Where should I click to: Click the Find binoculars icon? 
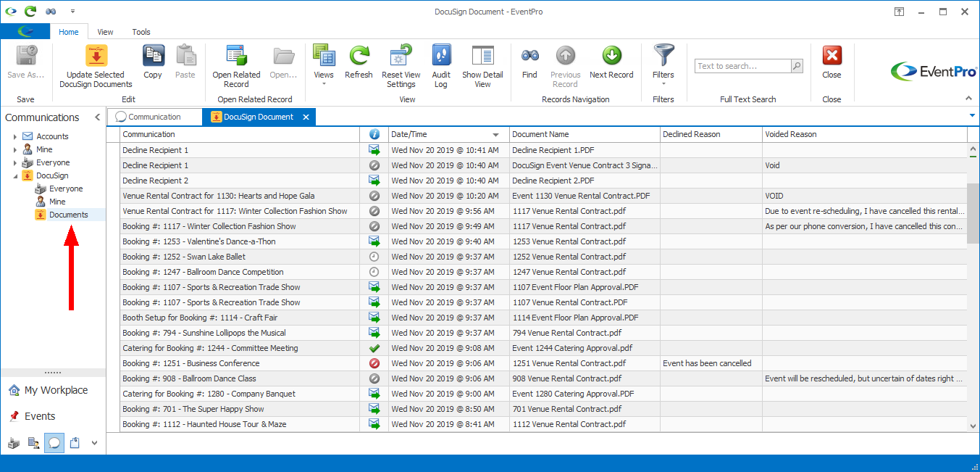[529, 57]
